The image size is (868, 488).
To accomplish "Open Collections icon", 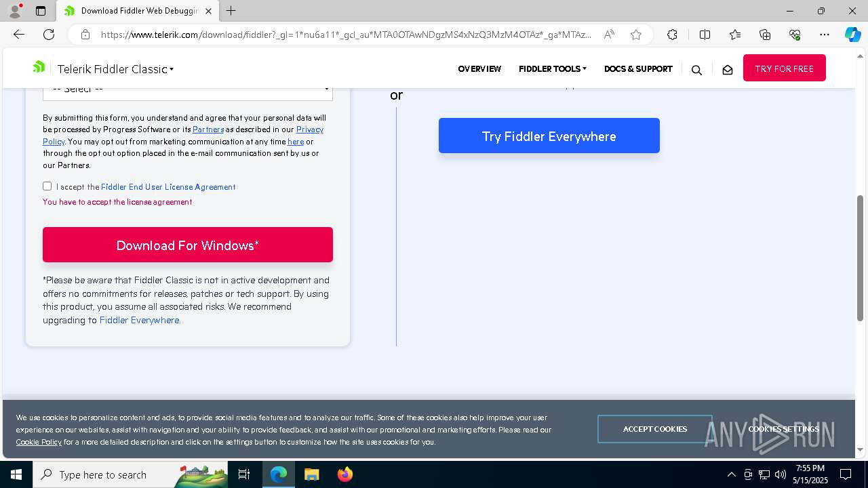I will click(x=765, y=35).
